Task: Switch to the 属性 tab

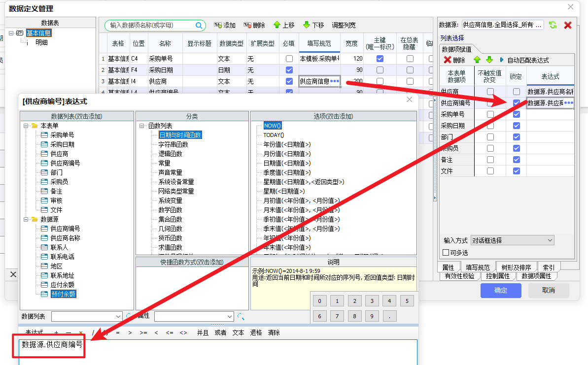Action: 448,267
